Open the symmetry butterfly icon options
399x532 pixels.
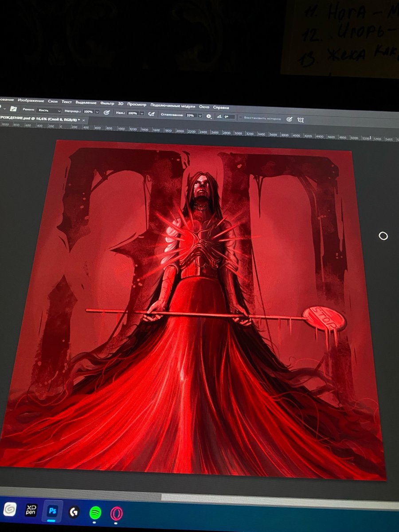(x=301, y=120)
